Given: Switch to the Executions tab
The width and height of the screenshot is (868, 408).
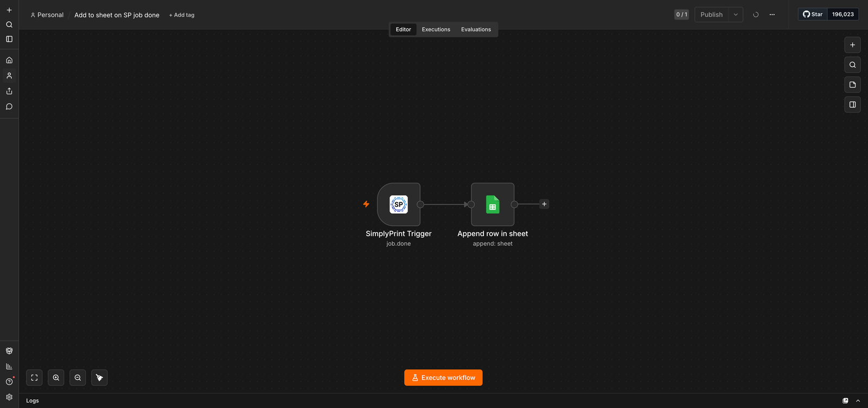Looking at the screenshot, I should coord(436,29).
